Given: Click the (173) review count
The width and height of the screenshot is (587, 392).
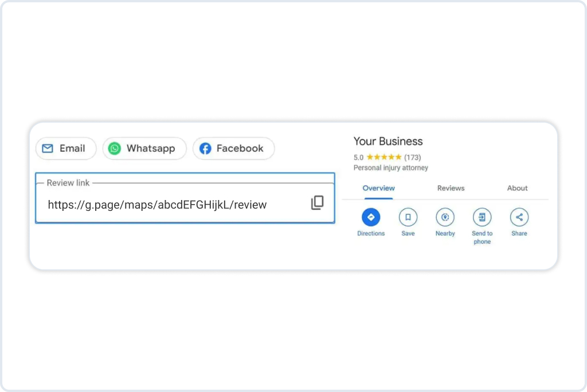Looking at the screenshot, I should 413,157.
